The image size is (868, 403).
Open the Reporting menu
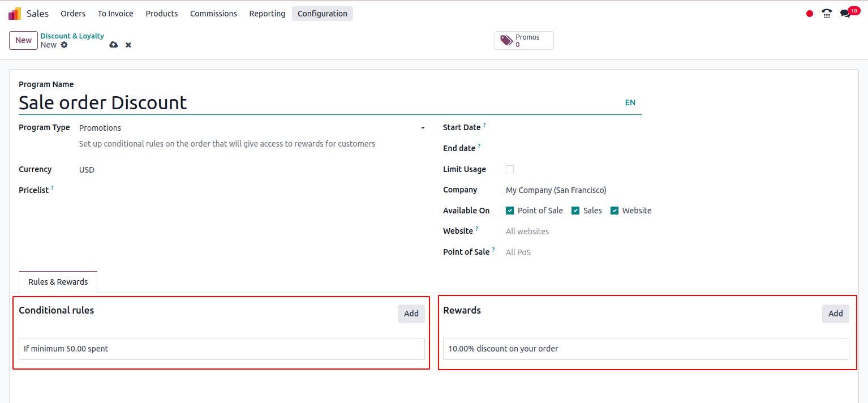267,14
